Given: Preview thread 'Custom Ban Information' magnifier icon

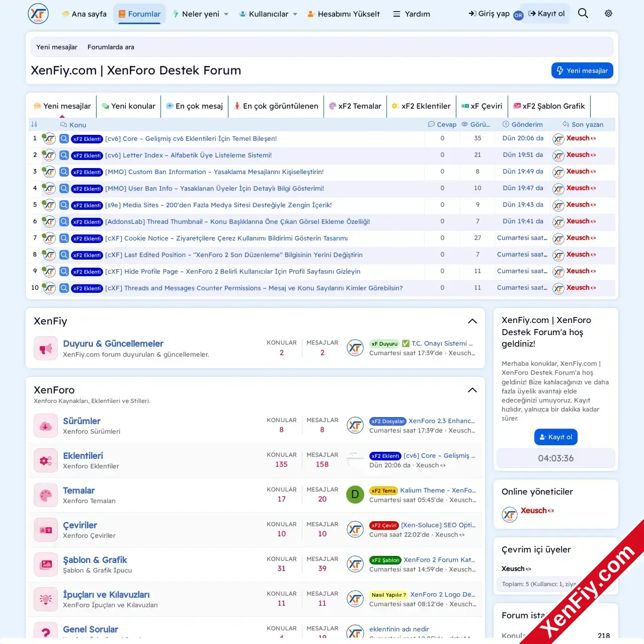Looking at the screenshot, I should 64,172.
